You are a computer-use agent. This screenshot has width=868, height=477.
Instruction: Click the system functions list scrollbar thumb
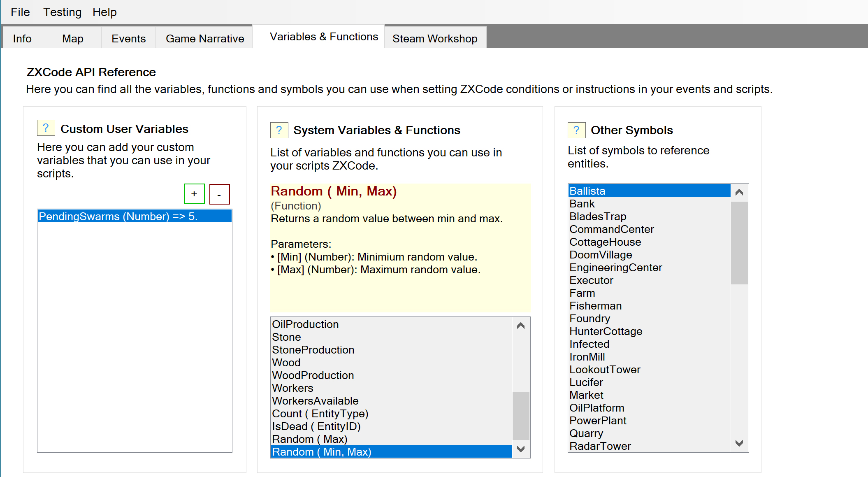(x=521, y=416)
